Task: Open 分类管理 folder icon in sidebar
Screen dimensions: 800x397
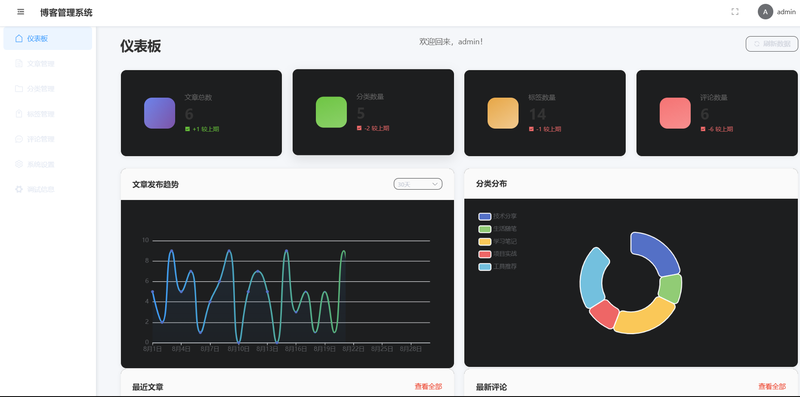Action: point(19,88)
